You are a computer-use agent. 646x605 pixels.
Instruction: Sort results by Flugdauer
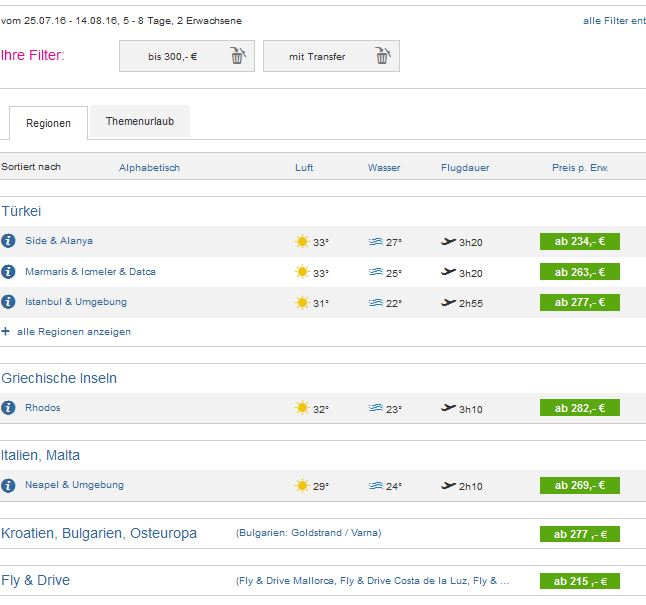[465, 167]
